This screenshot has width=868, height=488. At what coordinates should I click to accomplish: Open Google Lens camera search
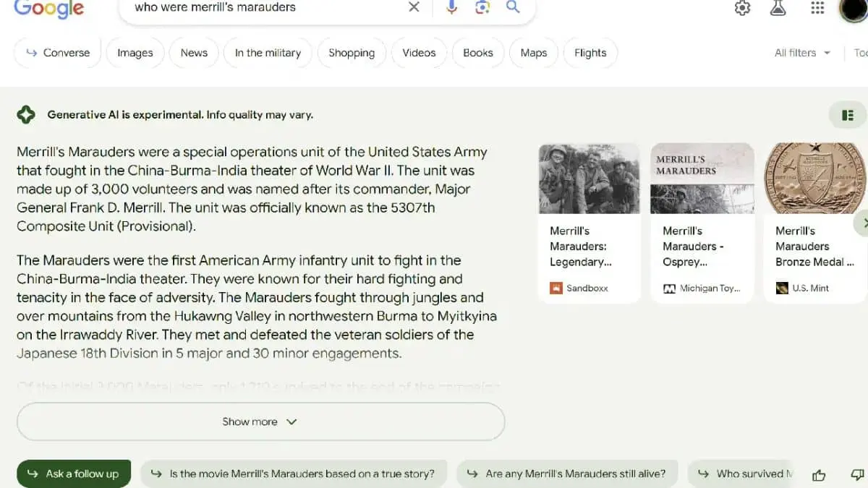pos(482,8)
